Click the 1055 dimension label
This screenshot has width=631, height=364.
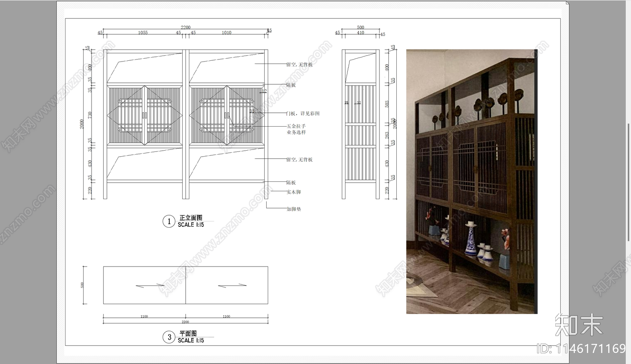[143, 33]
